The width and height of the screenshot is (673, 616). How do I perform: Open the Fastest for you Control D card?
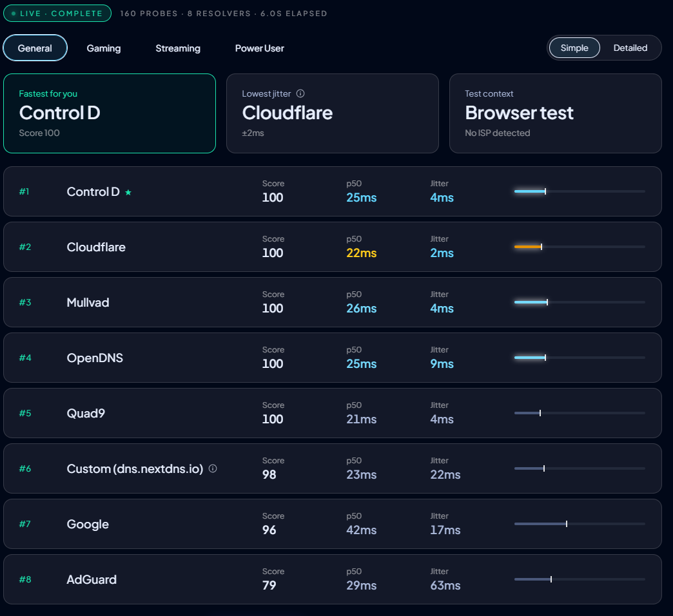(110, 113)
